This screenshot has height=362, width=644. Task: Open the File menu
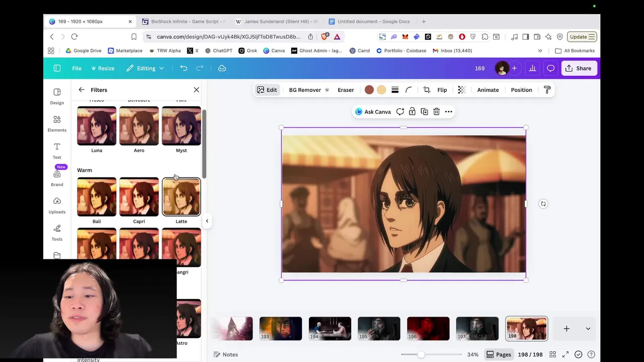tap(76, 68)
